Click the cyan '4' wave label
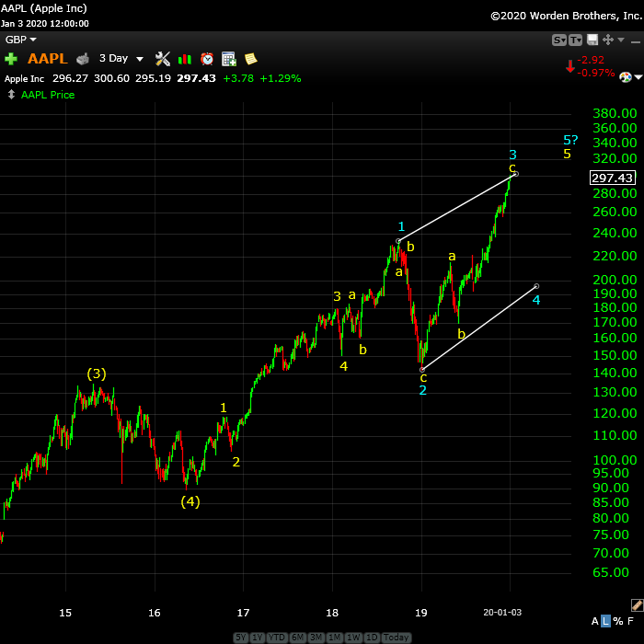The image size is (644, 644). pos(536,300)
